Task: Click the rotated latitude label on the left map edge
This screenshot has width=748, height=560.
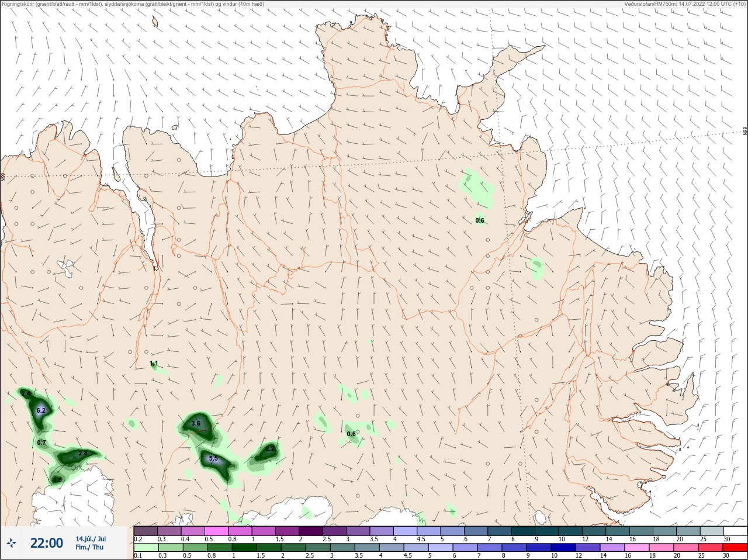Action: (3, 177)
